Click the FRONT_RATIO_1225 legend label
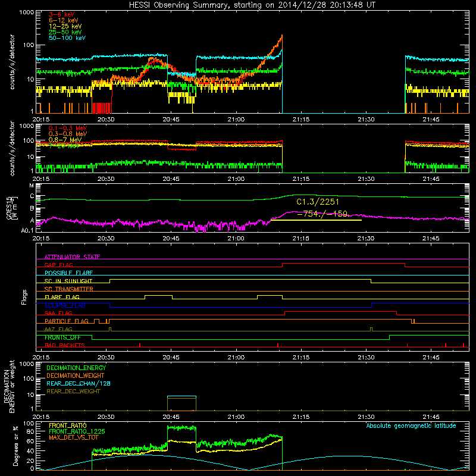The height and width of the screenshot is (476, 476). coord(77,431)
